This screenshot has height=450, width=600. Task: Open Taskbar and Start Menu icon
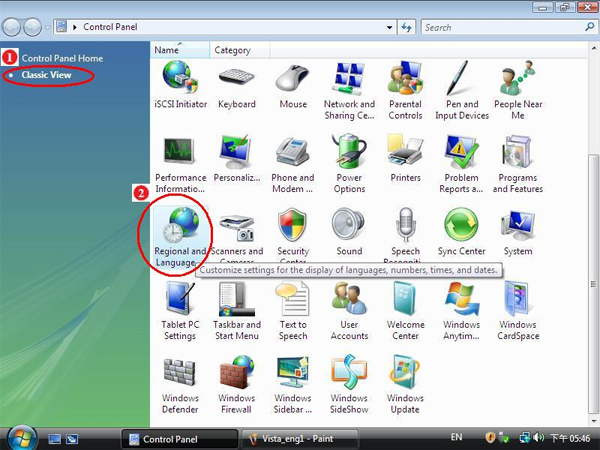coord(236,298)
